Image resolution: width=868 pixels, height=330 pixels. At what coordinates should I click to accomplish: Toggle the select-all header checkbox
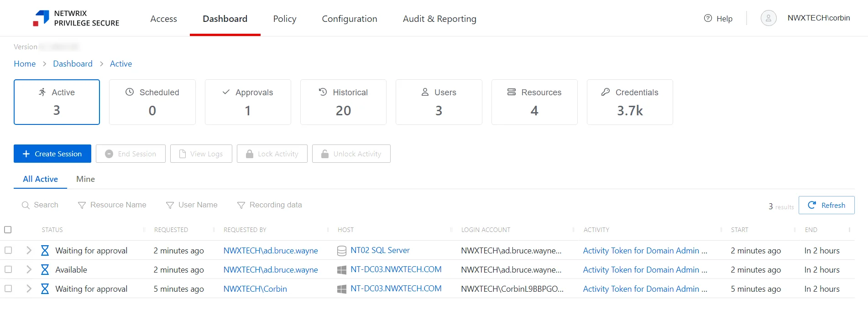click(8, 230)
